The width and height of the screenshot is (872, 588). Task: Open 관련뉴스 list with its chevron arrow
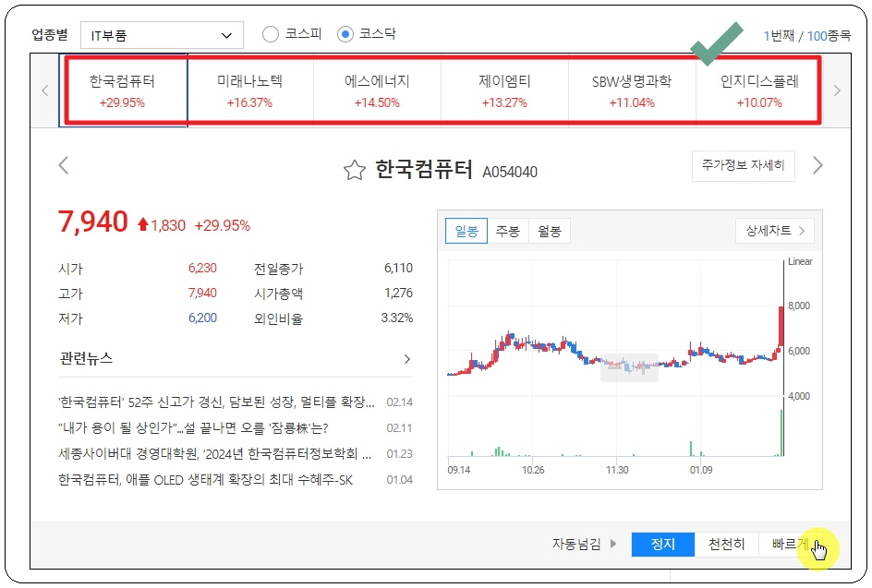pyautogui.click(x=407, y=359)
